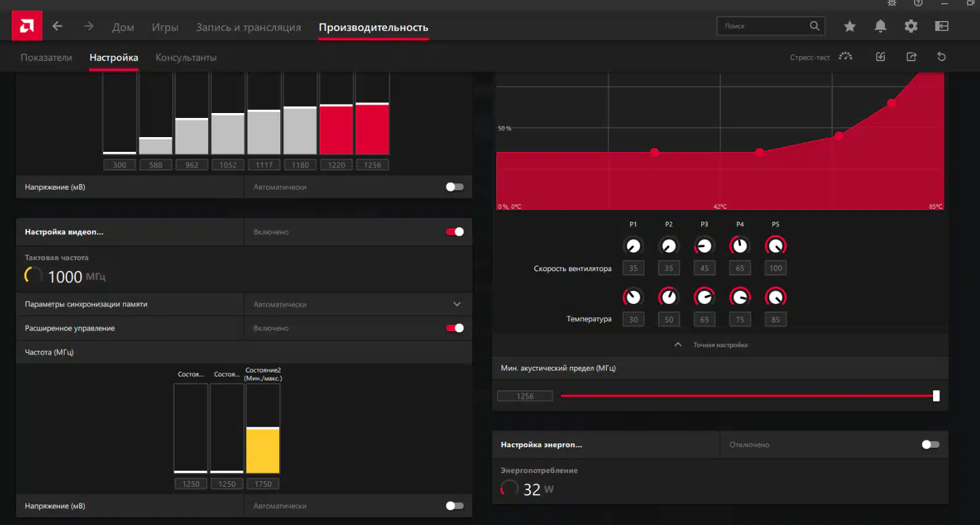The image size is (980, 525).
Task: Open notifications bell icon
Action: pos(880,26)
